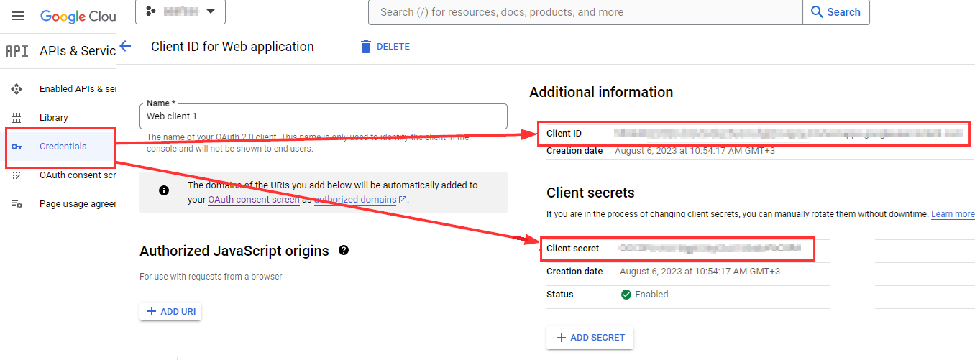The width and height of the screenshot is (980, 360).
Task: Click the API icon beside APIs & Services
Action: [x=17, y=51]
